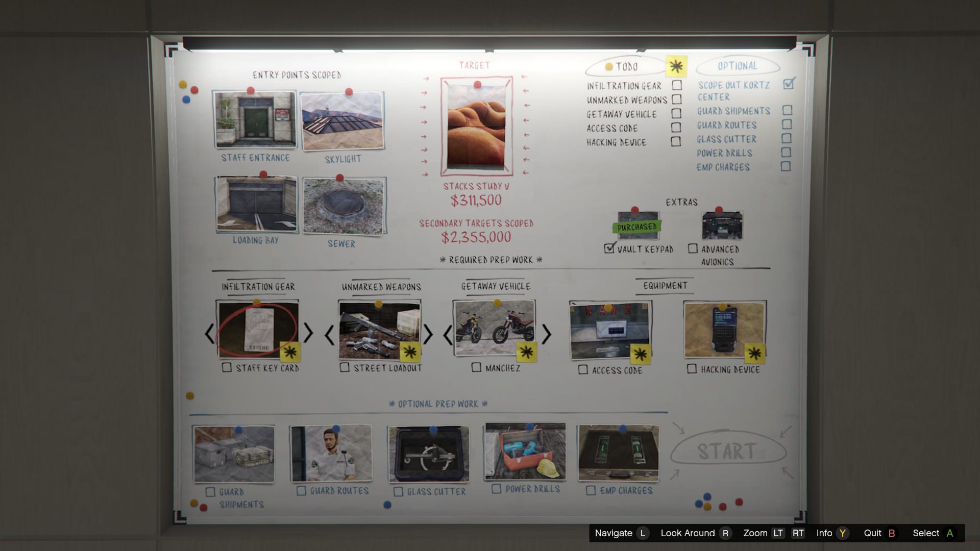Screen dimensions: 980x551
Task: Click the star note on Hacking Device
Action: pos(755,354)
